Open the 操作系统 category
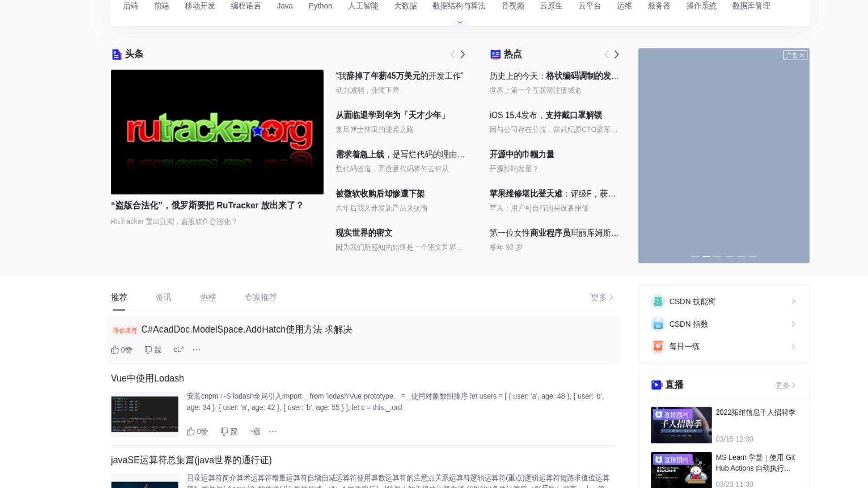This screenshot has height=488, width=868. coord(701,6)
